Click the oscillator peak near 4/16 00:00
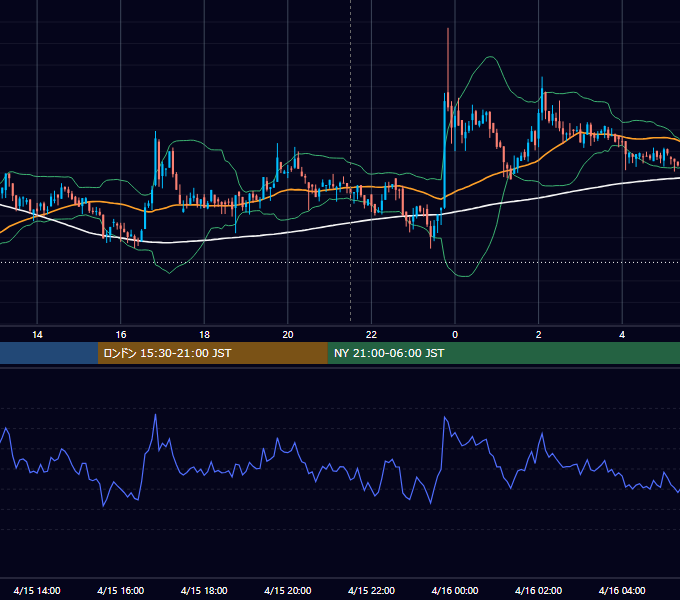Screen dimensions: 680x600 (445, 417)
